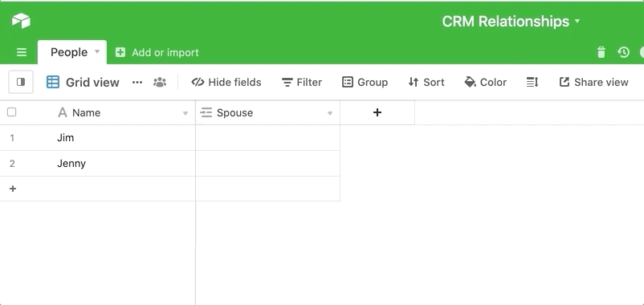Select Jim's empty Spouse cell
The image size is (644, 305).
tap(267, 138)
